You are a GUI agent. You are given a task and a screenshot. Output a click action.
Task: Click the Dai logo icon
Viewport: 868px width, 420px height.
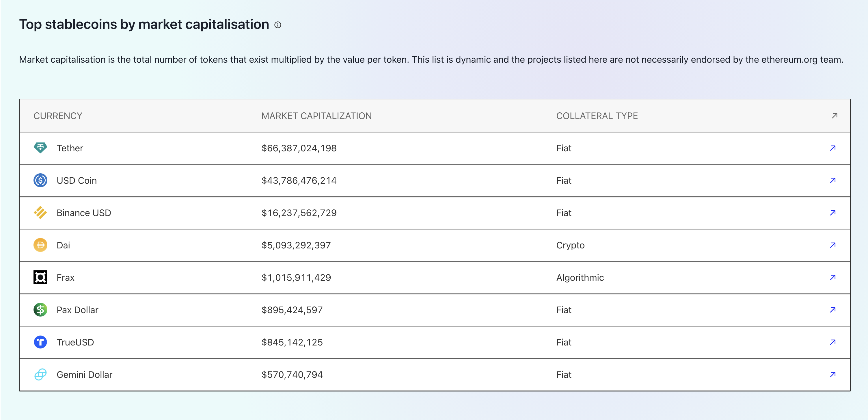40,245
